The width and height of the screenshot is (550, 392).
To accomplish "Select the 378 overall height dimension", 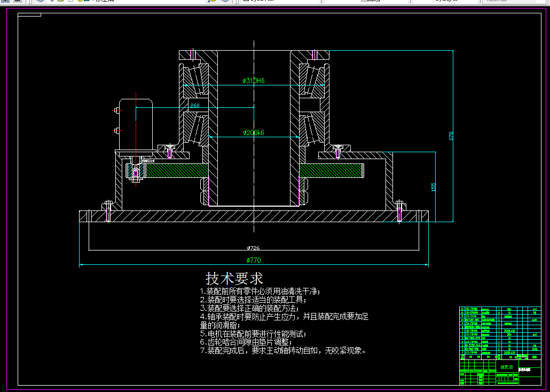I will coord(451,136).
